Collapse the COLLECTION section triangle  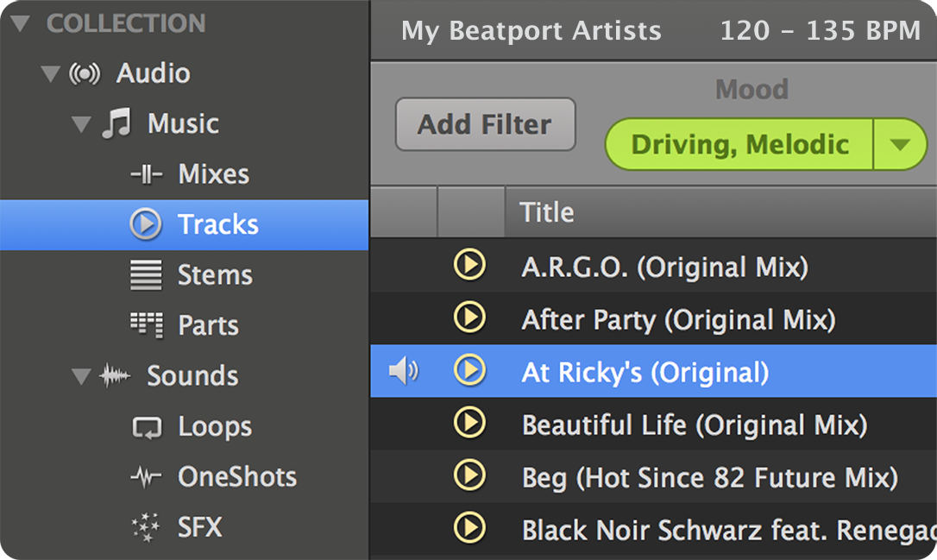tap(21, 23)
